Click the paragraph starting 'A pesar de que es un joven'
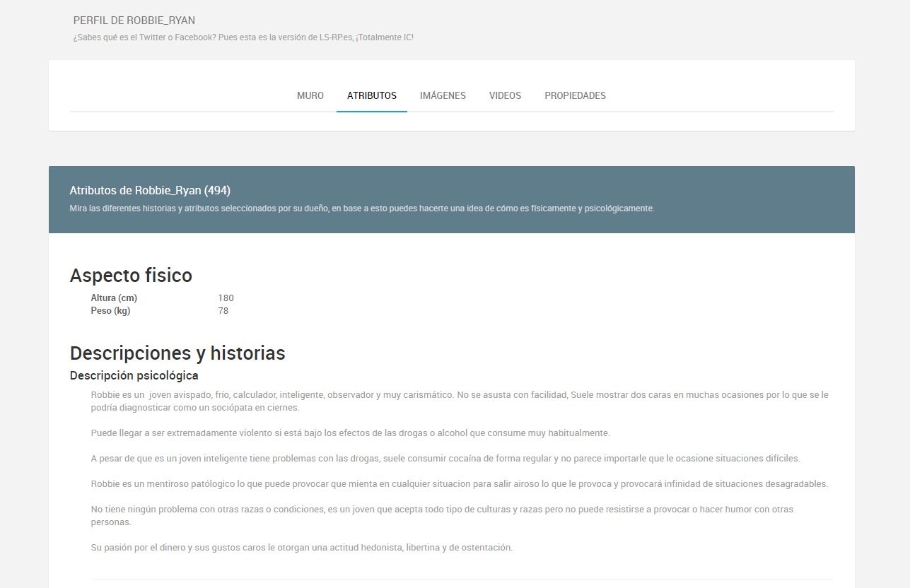 (445, 459)
